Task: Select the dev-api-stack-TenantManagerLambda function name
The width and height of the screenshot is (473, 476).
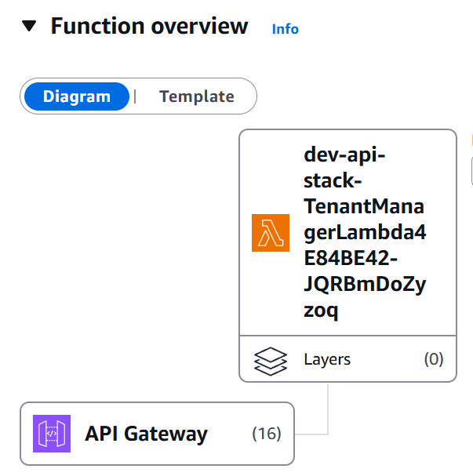Action: coord(365,232)
